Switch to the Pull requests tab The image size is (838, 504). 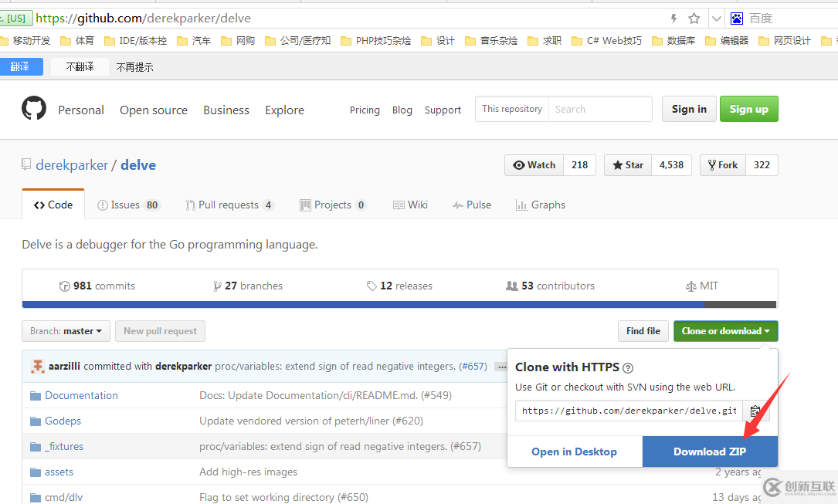(230, 205)
